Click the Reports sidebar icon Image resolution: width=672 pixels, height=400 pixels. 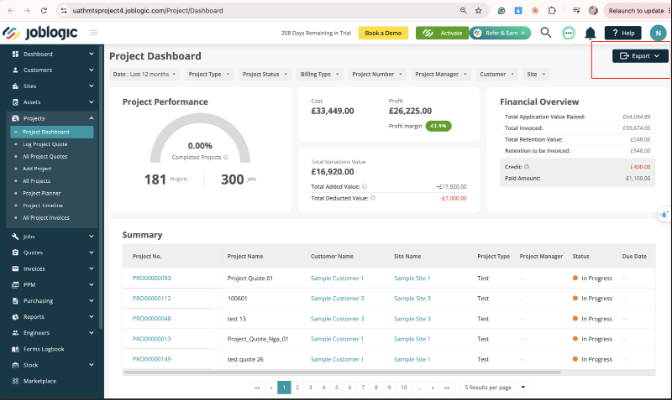click(x=15, y=317)
